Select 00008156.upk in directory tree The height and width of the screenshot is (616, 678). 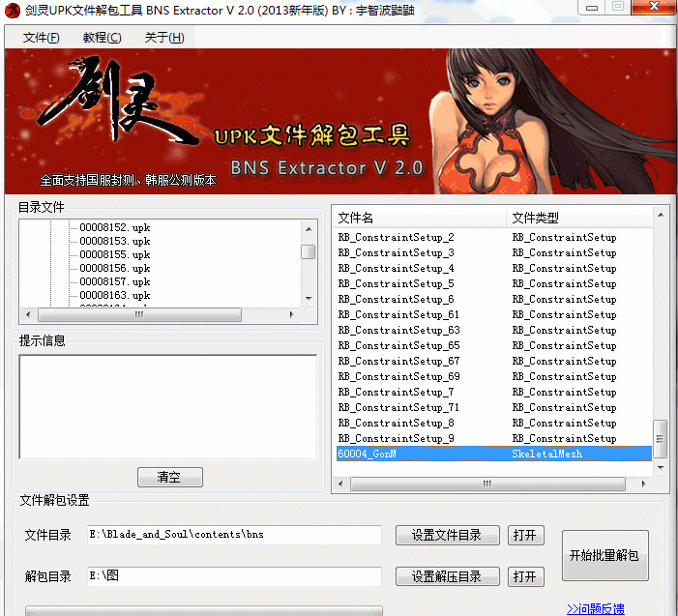point(114,268)
